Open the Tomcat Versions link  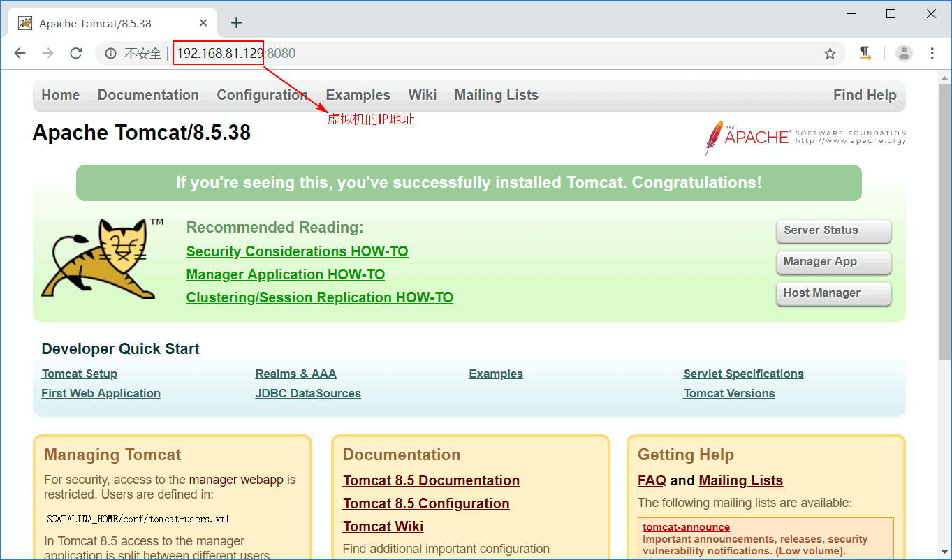(x=729, y=393)
